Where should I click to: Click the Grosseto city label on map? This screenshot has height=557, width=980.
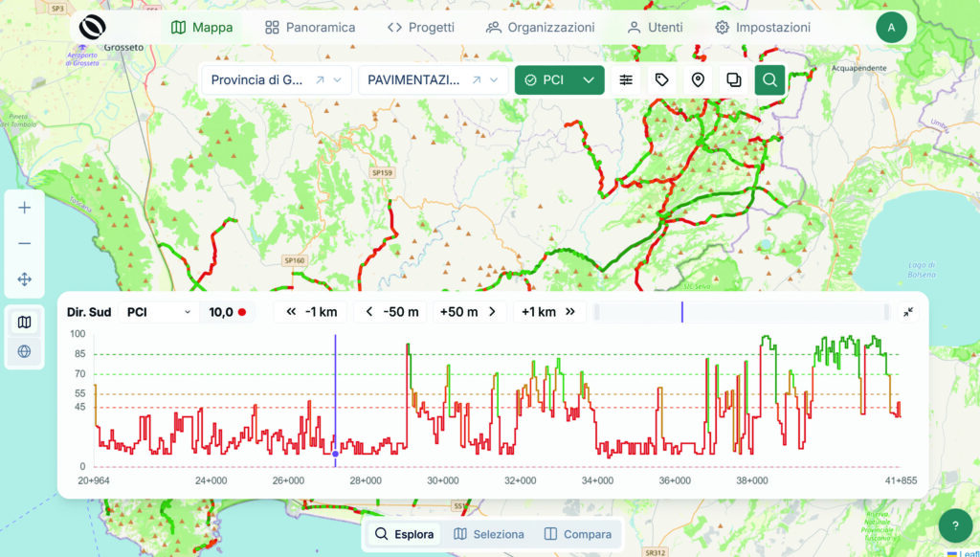123,48
